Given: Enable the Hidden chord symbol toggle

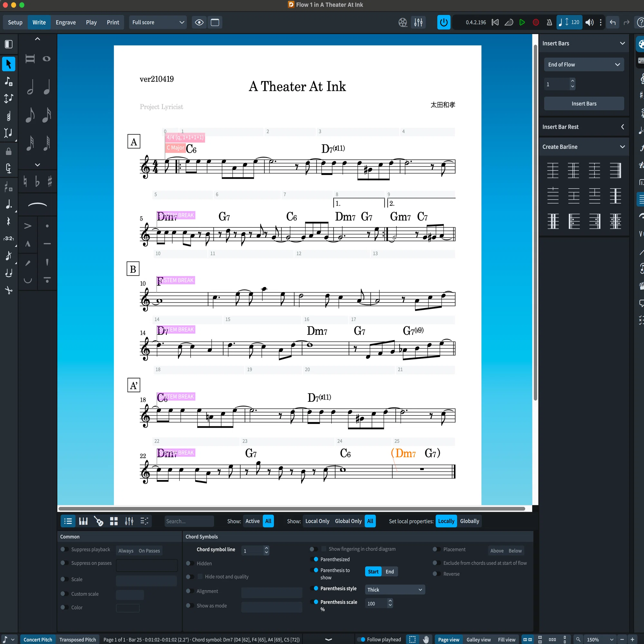Looking at the screenshot, I should click(x=190, y=563).
